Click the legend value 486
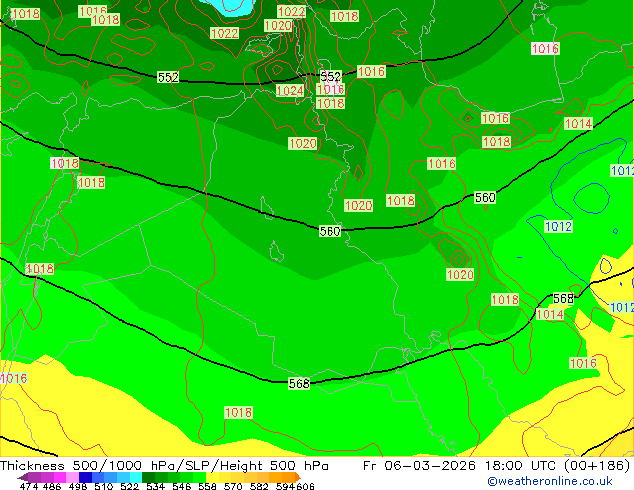The height and width of the screenshot is (490, 634). click(x=52, y=486)
